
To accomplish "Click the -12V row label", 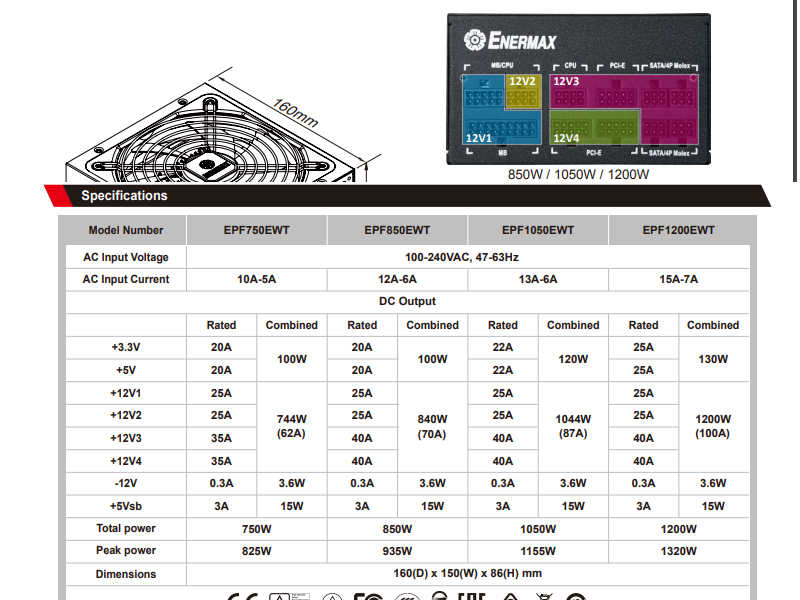I will [x=126, y=483].
